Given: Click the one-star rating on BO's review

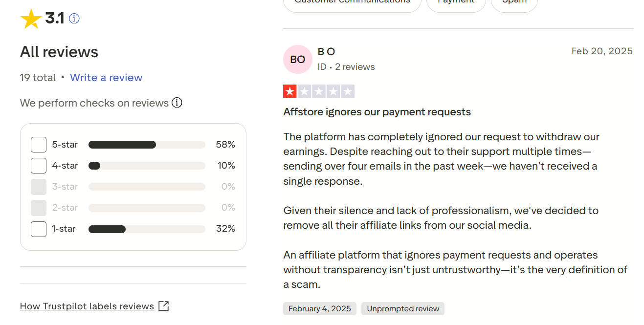Looking at the screenshot, I should coord(319,91).
